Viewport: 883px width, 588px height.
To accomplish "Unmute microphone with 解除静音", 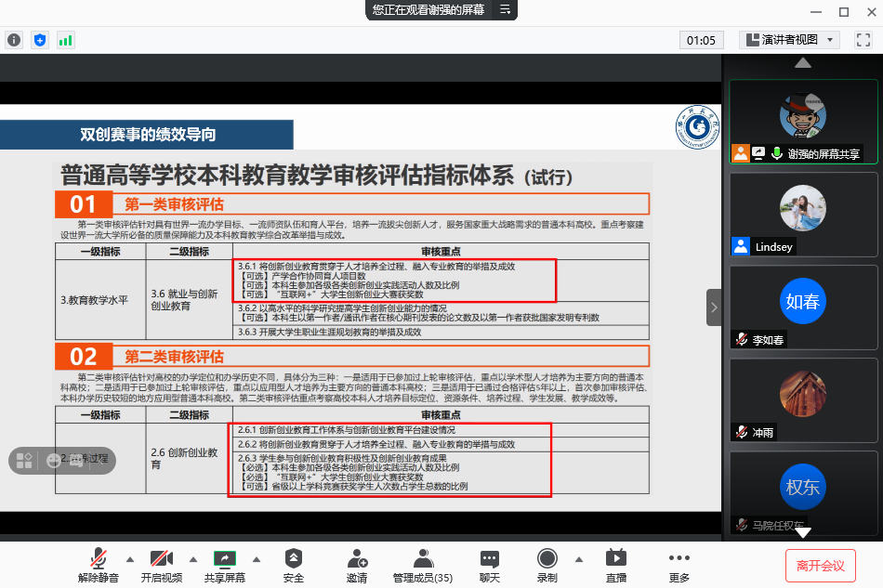I will coord(98,565).
